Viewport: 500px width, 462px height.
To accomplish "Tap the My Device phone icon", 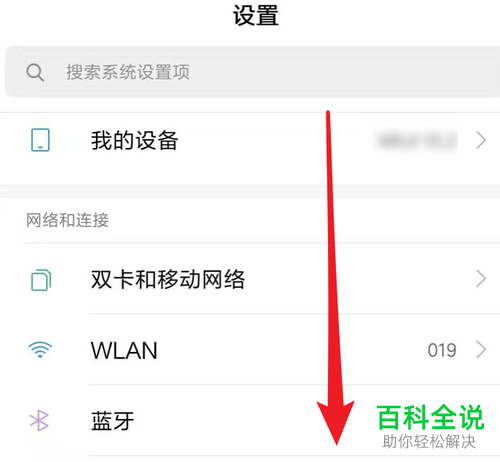I will coord(40,140).
